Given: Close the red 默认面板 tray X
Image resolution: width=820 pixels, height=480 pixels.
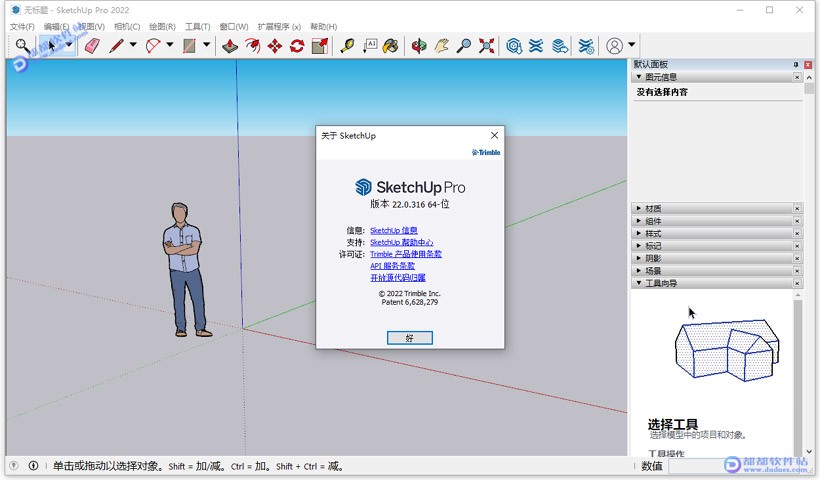Looking at the screenshot, I should pyautogui.click(x=808, y=64).
